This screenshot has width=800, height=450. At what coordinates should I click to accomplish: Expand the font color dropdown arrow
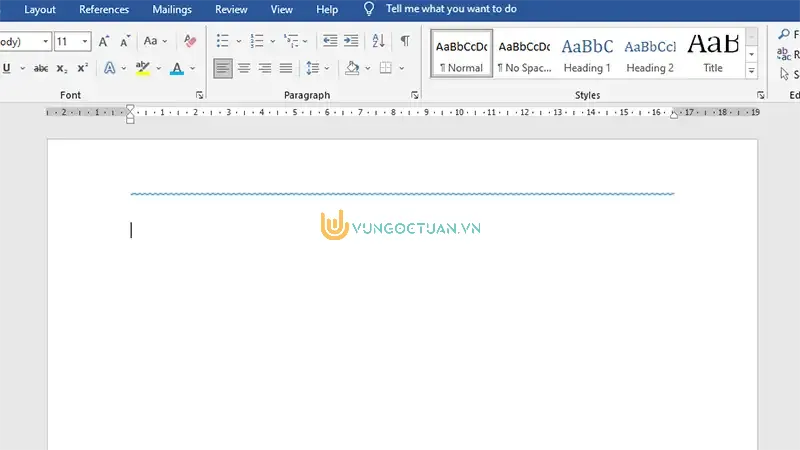(192, 68)
